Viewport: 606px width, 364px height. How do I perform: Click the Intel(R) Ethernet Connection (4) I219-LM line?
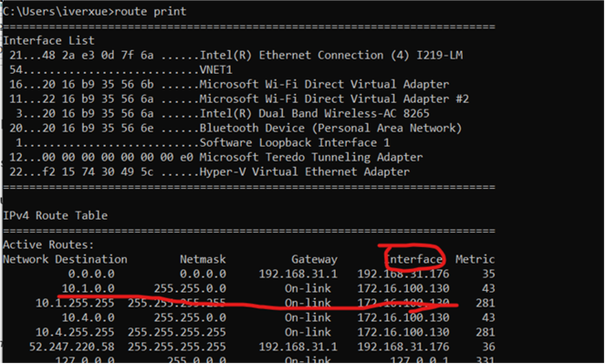(235, 56)
